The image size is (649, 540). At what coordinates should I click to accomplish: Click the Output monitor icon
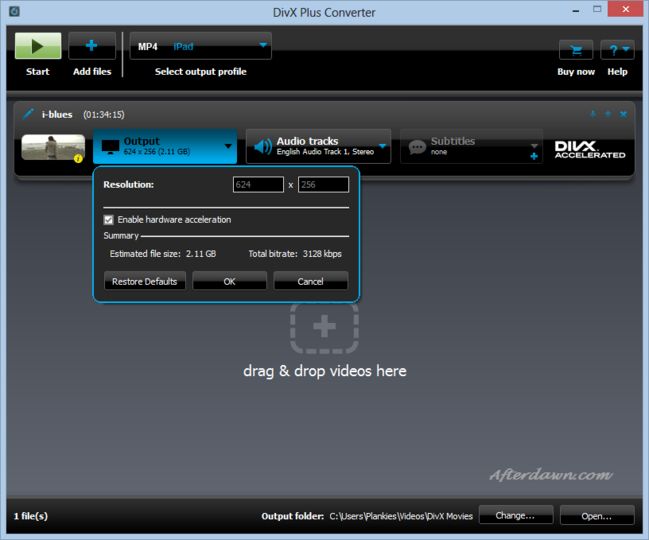pos(111,147)
